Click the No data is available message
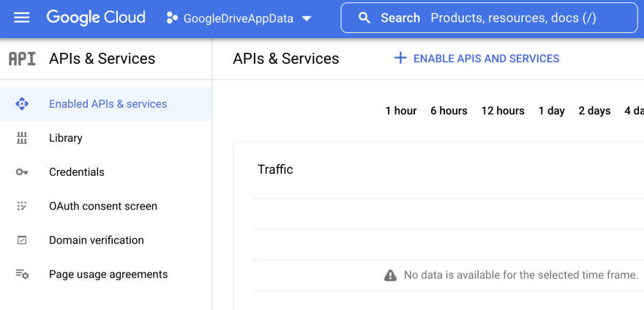 521,275
